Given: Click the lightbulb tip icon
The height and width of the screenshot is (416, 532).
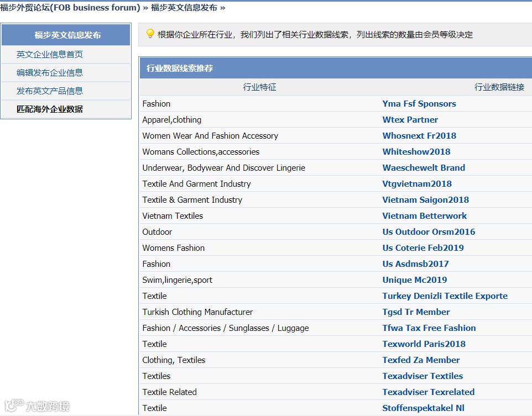Looking at the screenshot, I should pyautogui.click(x=150, y=34).
